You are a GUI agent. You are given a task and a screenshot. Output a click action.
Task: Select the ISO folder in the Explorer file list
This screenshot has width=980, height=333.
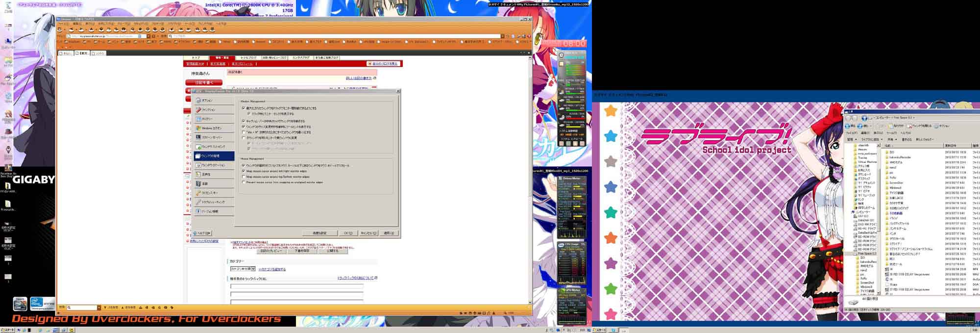click(892, 153)
